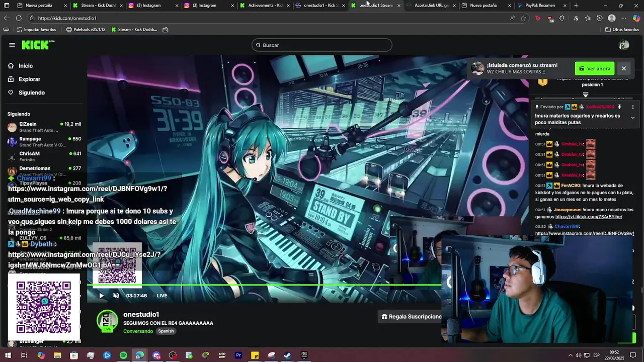
Task: Click the Explorar icon in sidebar
Action: tap(11, 79)
